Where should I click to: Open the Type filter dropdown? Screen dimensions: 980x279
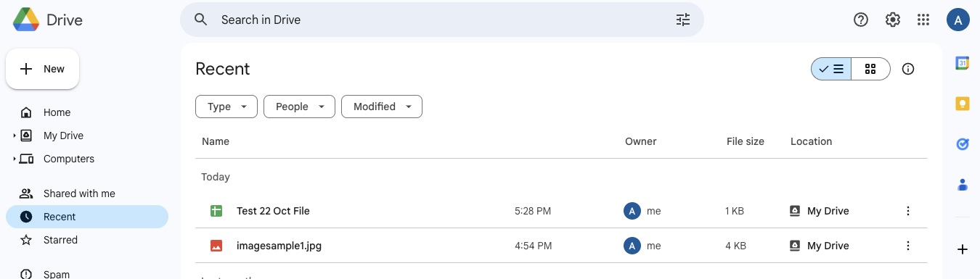(226, 107)
